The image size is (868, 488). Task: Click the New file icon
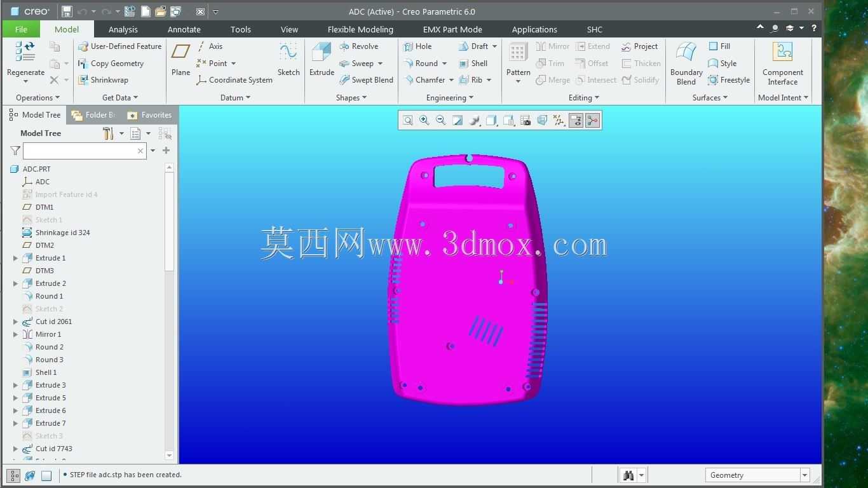coord(146,11)
